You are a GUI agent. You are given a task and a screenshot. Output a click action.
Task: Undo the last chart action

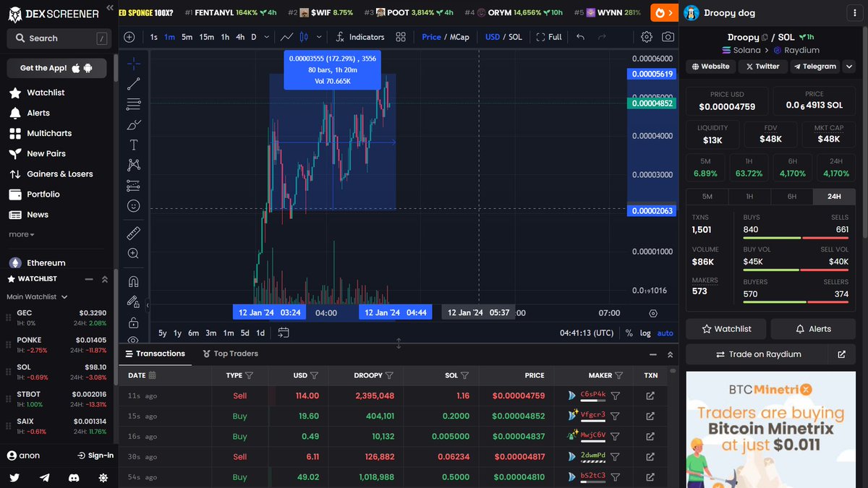tap(580, 37)
